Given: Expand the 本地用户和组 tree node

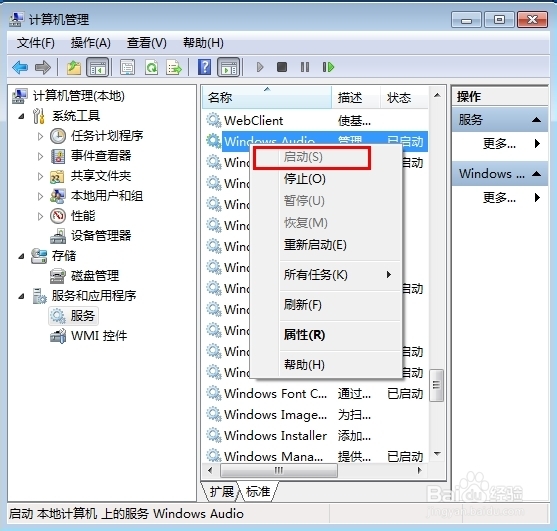Looking at the screenshot, I should click(40, 196).
